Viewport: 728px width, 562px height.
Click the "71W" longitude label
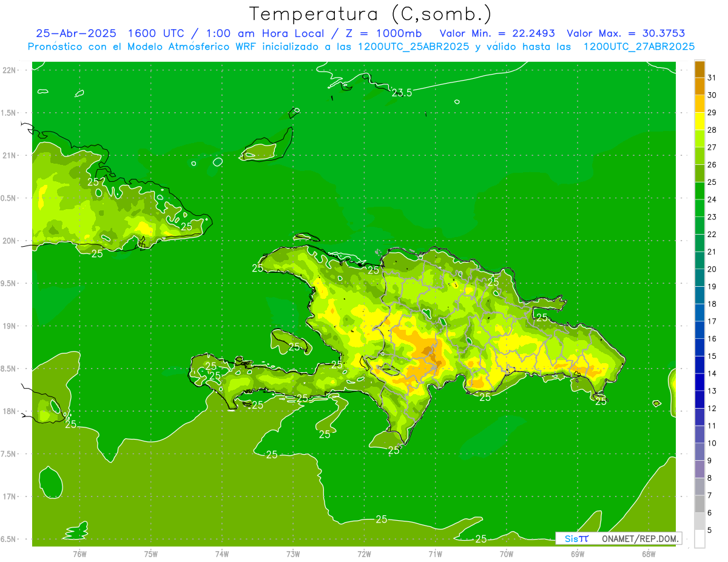[x=435, y=554]
